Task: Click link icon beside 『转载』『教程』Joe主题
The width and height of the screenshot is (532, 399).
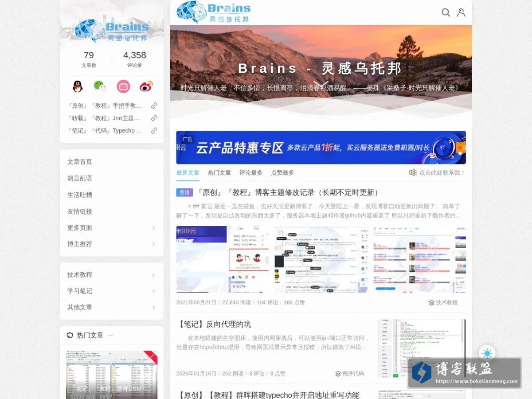Action: (154, 118)
